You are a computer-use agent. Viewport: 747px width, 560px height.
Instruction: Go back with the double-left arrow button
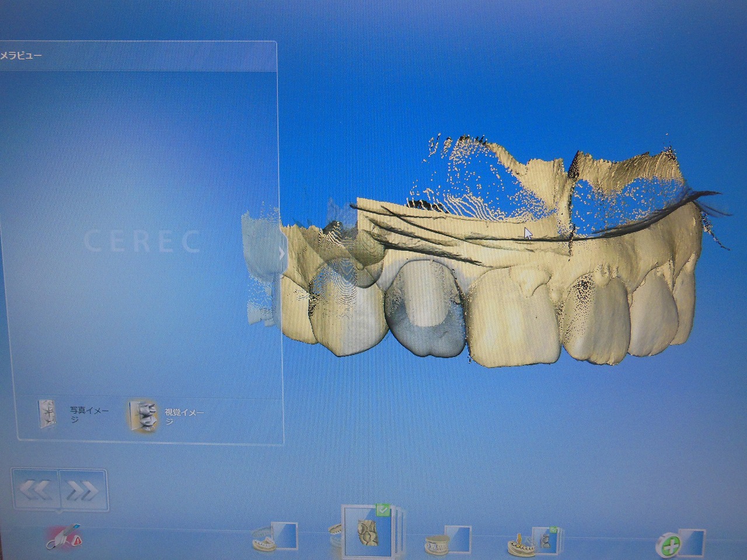36,491
